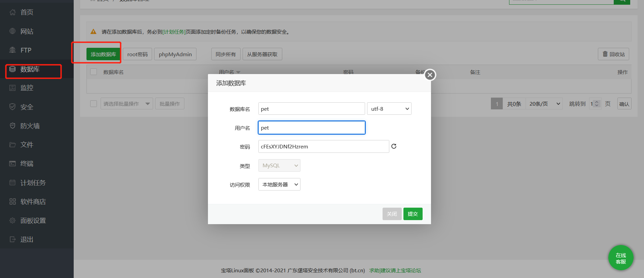Click the terminal icon beside 终端
Screen dimensions: 644x278
12,164
